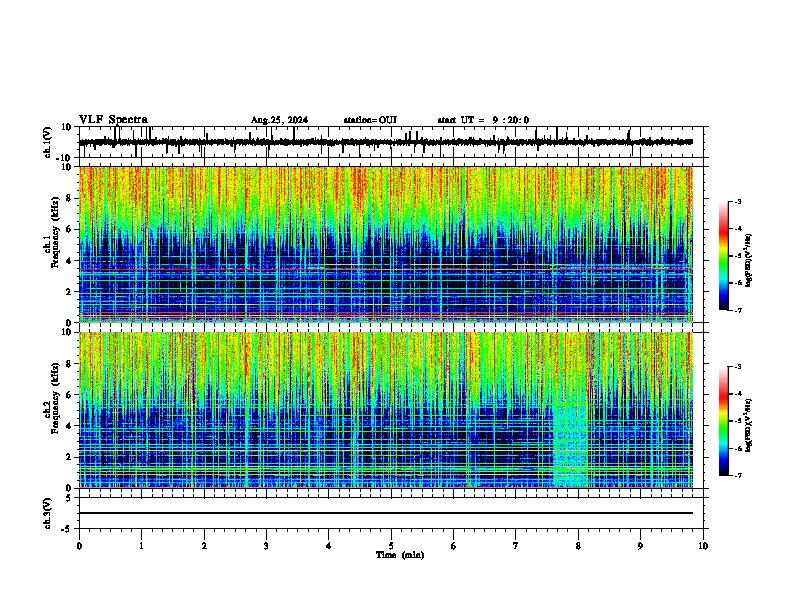The image size is (792, 612).
Task: Click the time axis tick label "1"
Action: click(x=141, y=546)
